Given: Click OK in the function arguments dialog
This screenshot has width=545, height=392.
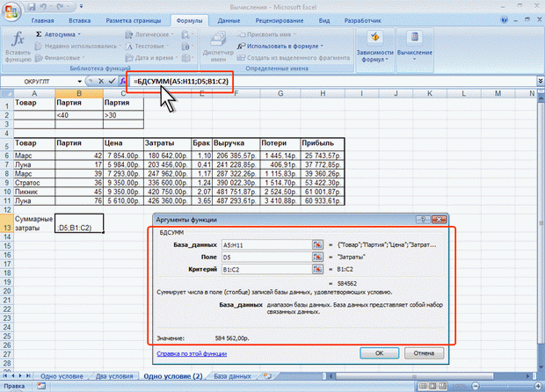Looking at the screenshot, I should coord(379,353).
